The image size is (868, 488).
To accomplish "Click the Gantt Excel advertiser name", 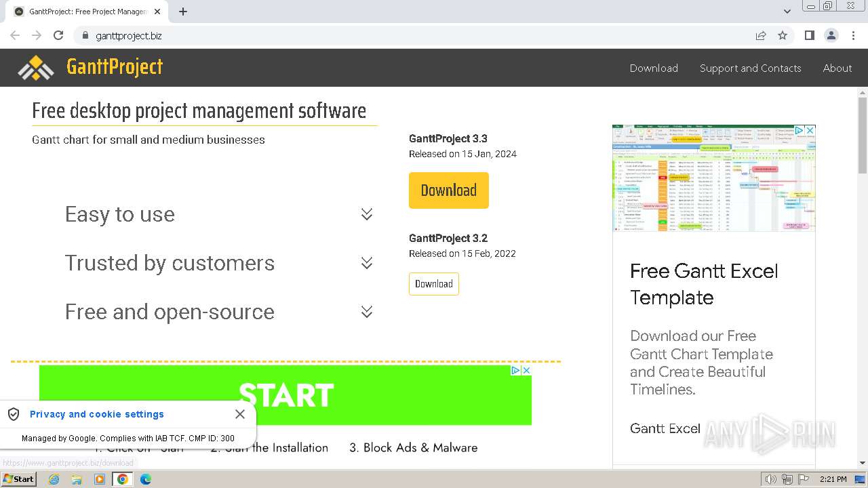I will pos(665,428).
